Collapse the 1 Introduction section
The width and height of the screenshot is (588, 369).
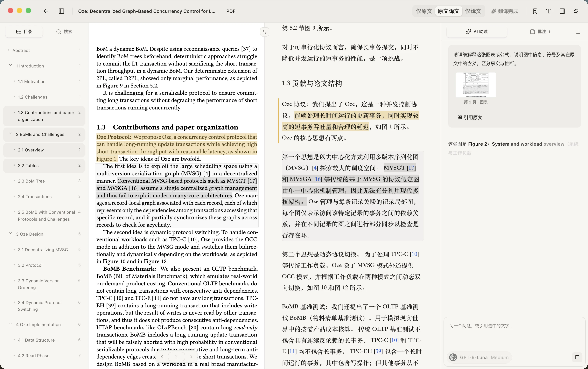(10, 65)
